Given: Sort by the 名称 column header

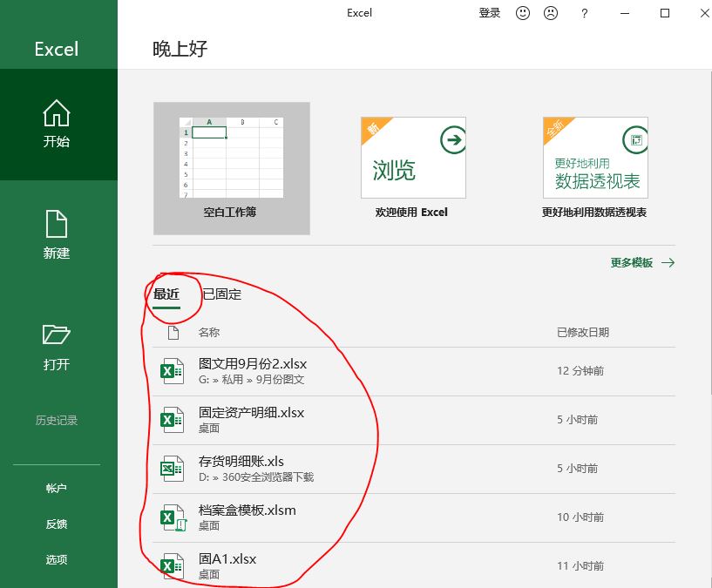Looking at the screenshot, I should tap(209, 333).
